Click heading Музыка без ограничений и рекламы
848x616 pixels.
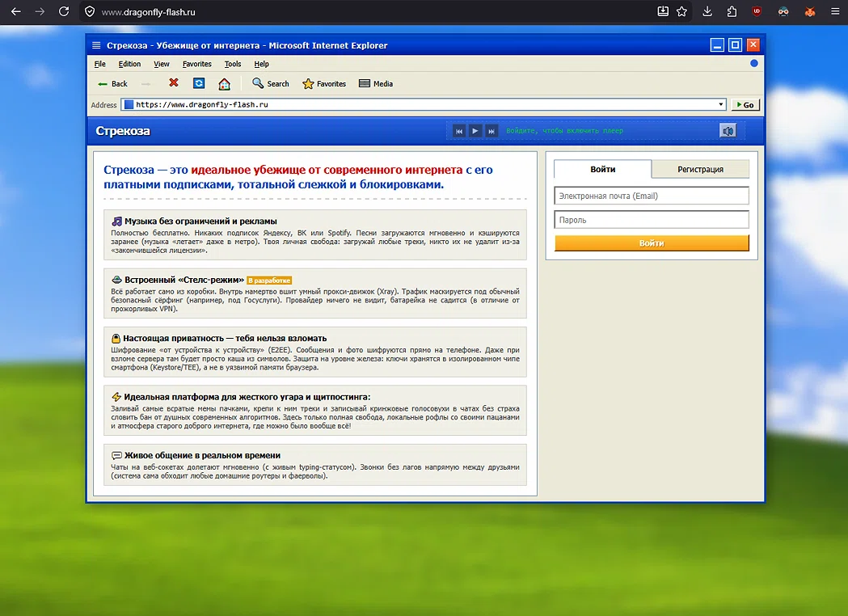click(x=200, y=222)
